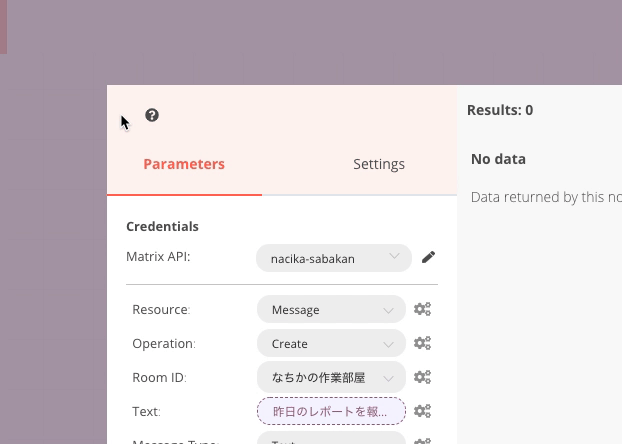Click the help question mark icon
This screenshot has height=444, width=622.
[x=152, y=115]
